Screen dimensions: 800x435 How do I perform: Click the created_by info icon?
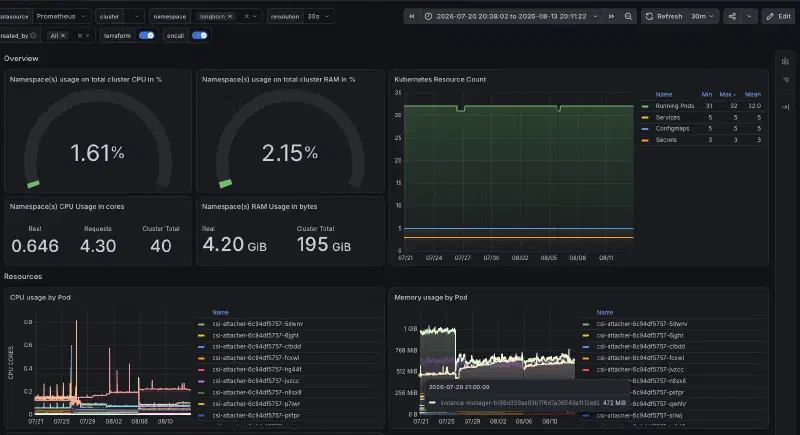point(34,36)
